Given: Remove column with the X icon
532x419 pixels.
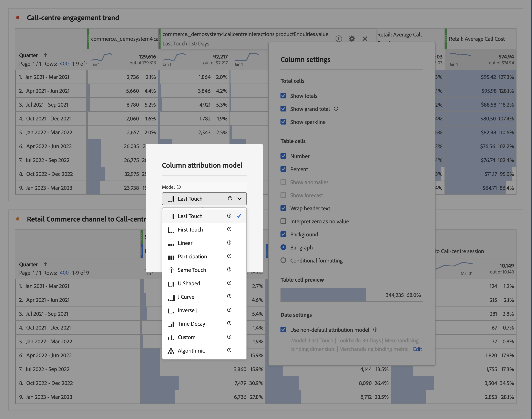Looking at the screenshot, I should pyautogui.click(x=365, y=39).
